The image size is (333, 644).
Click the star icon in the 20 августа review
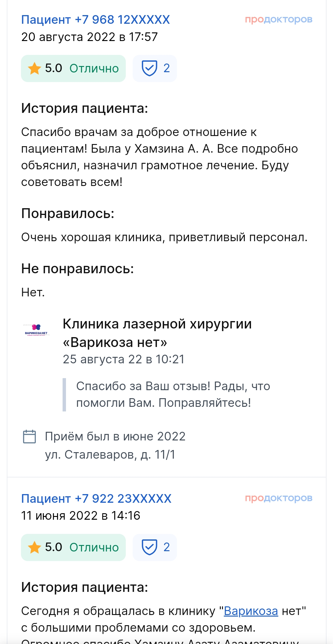34,68
